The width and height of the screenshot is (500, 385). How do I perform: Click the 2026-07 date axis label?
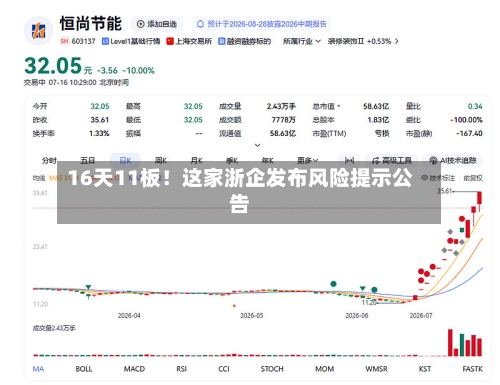(421, 315)
